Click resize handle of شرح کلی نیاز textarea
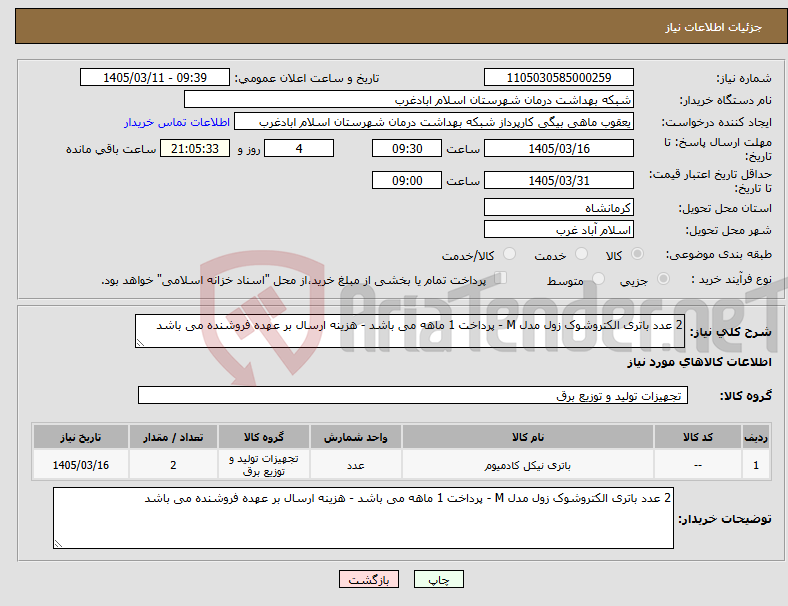This screenshot has width=788, height=606. (140, 343)
